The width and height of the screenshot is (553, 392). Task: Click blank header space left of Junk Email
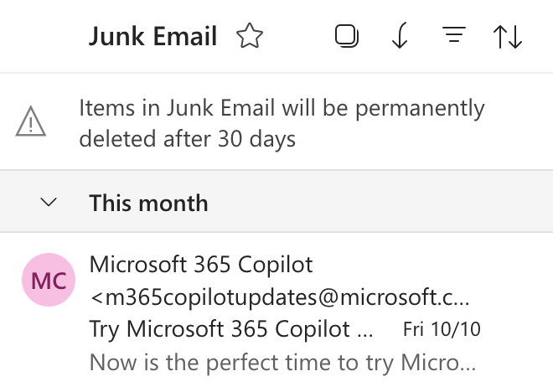(x=42, y=36)
